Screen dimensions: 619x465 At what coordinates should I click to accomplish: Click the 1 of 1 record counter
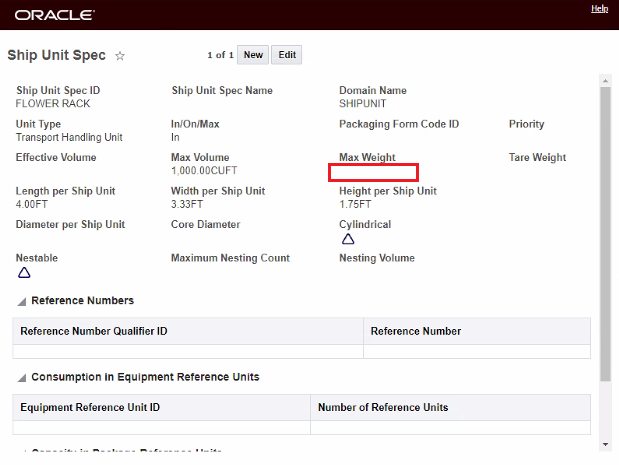(x=220, y=55)
